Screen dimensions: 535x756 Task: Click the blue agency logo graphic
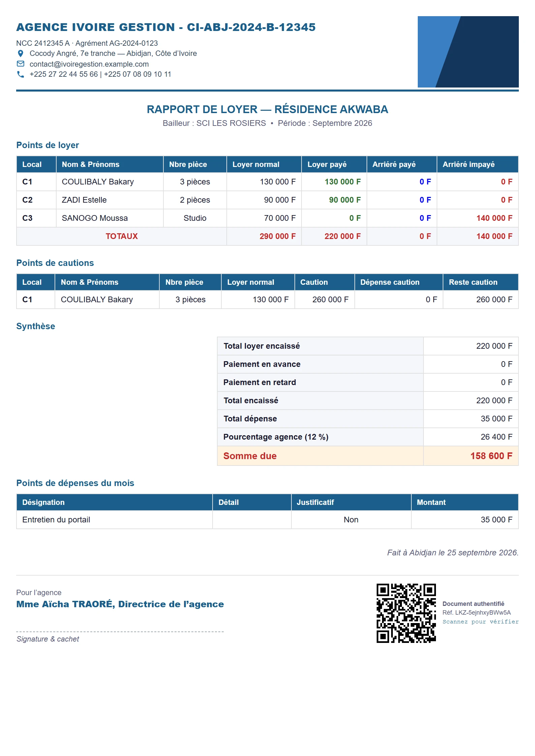point(468,52)
